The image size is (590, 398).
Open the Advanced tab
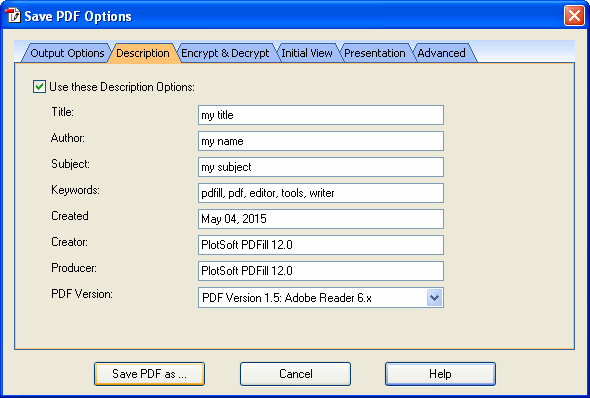tap(441, 53)
